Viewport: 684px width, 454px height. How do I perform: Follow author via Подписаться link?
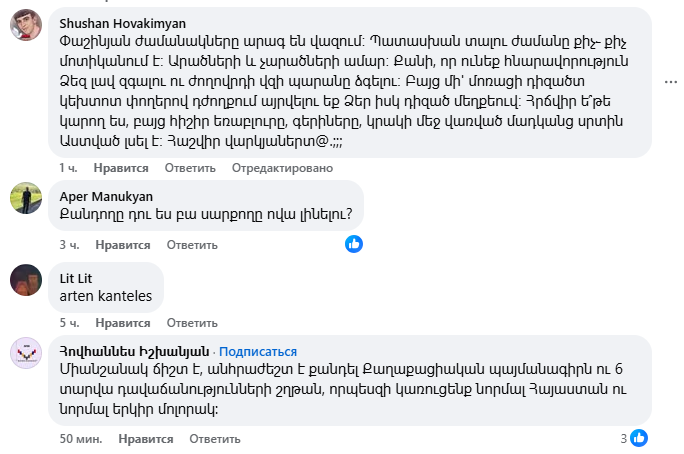[x=258, y=351]
